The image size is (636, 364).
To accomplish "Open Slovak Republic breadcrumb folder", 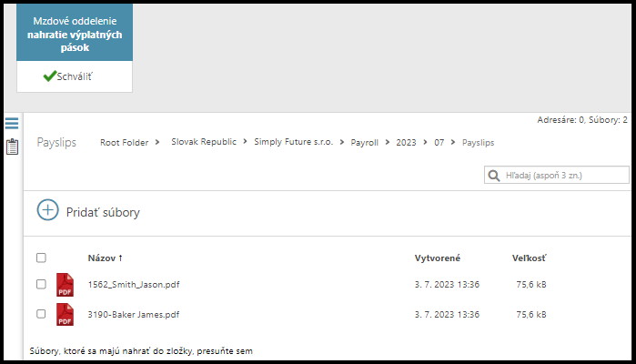I will 204,143.
